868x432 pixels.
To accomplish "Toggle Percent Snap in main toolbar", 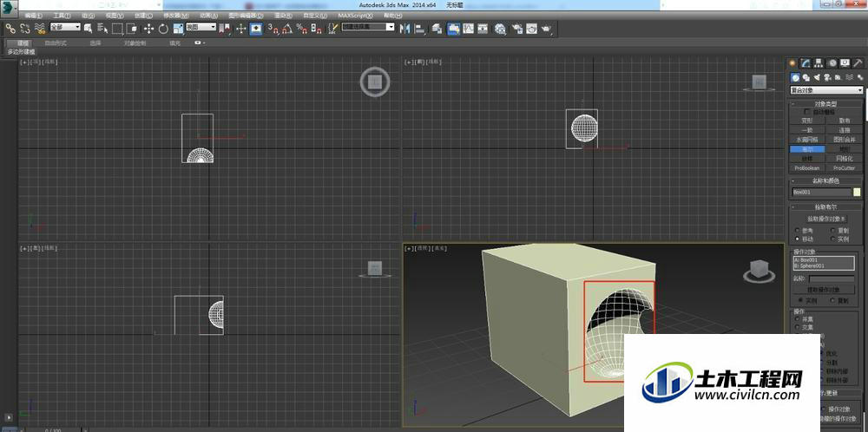I will point(302,29).
